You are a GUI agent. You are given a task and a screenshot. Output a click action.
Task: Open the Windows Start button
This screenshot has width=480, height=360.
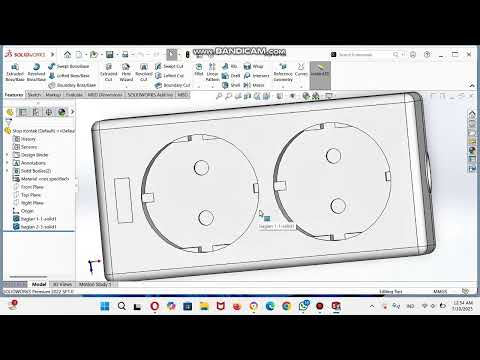(x=105, y=306)
